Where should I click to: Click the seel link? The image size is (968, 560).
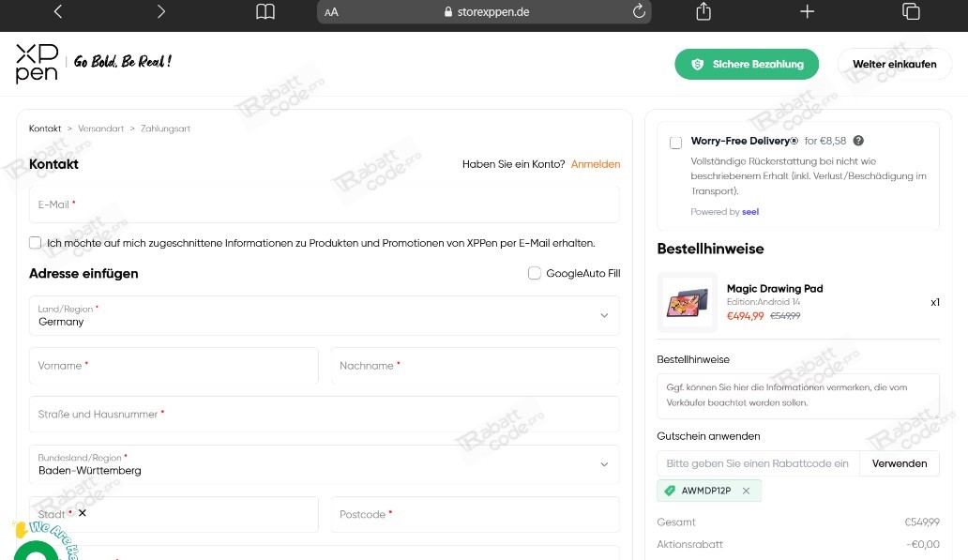(x=750, y=212)
